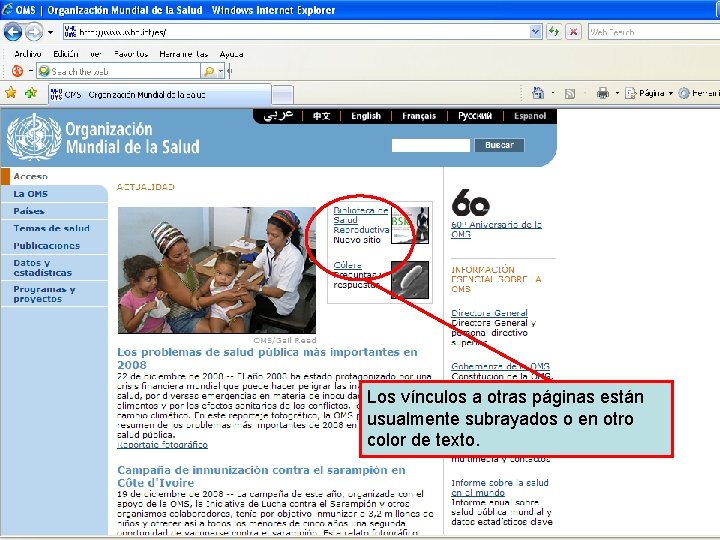Image resolution: width=720 pixels, height=540 pixels.
Task: Click the BSR cover thumbnail
Action: point(410,225)
